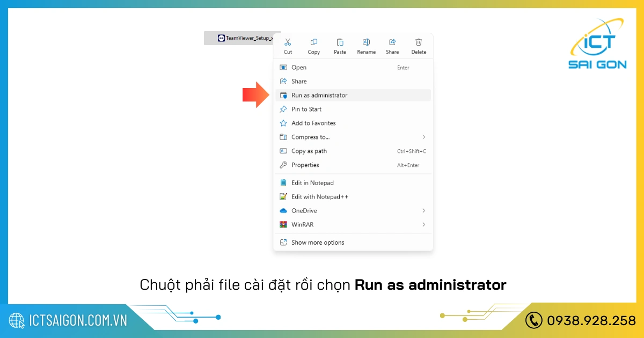Click the icon beside Show more options

(x=283, y=243)
